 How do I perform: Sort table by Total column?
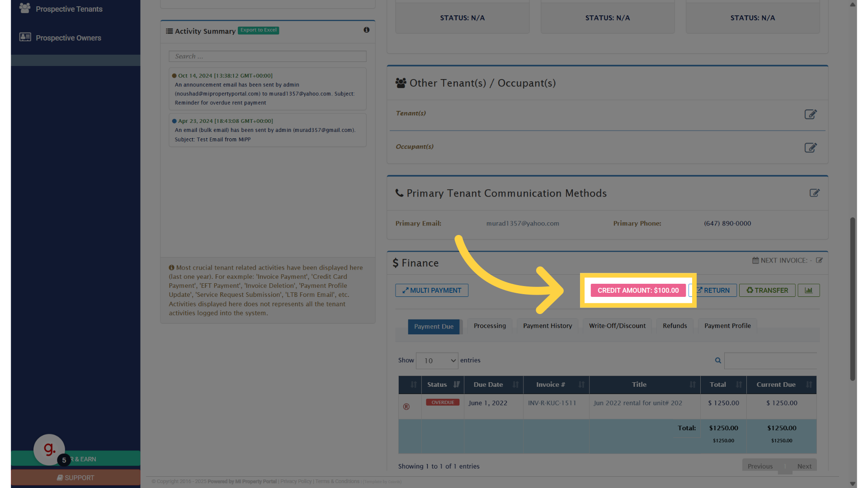pyautogui.click(x=723, y=385)
